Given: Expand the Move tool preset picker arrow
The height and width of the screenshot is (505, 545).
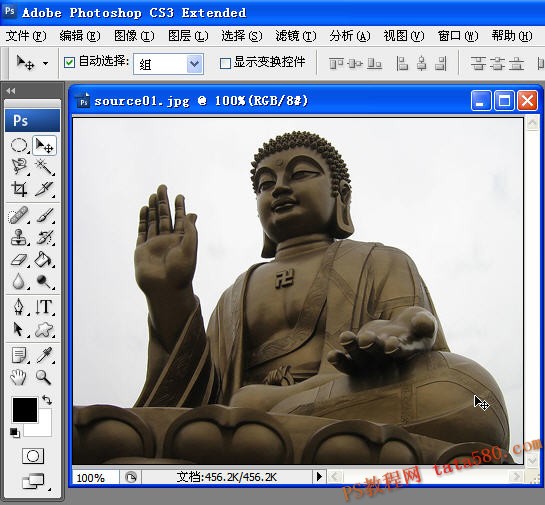Looking at the screenshot, I should tap(46, 64).
